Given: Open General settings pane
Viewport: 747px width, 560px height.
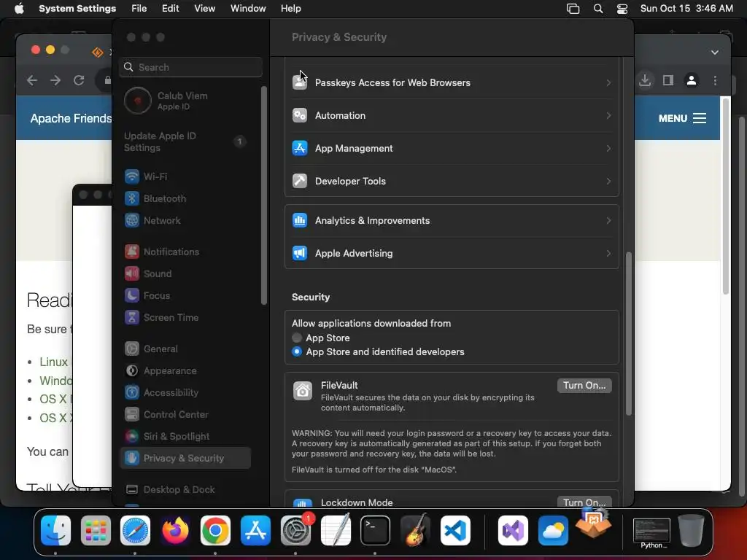Looking at the screenshot, I should point(185,349).
